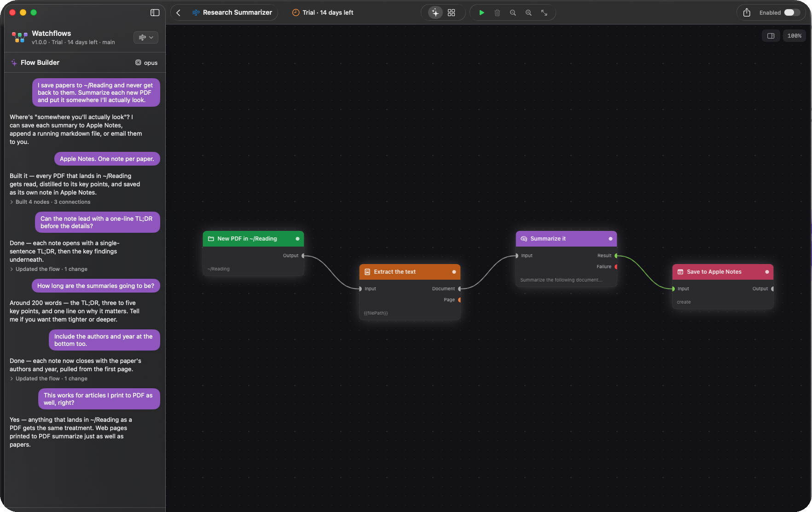The width and height of the screenshot is (812, 512).
Task: Click the Result output port
Action: 616,256
